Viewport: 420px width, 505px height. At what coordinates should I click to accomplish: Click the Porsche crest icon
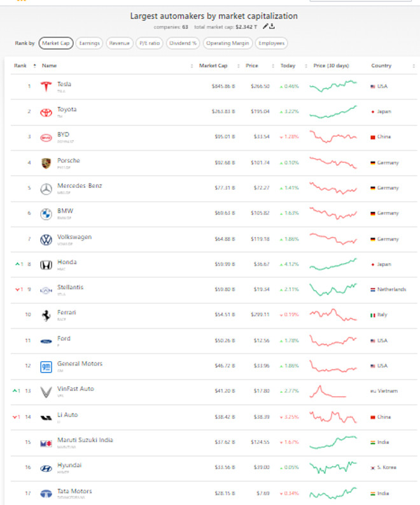pyautogui.click(x=46, y=163)
